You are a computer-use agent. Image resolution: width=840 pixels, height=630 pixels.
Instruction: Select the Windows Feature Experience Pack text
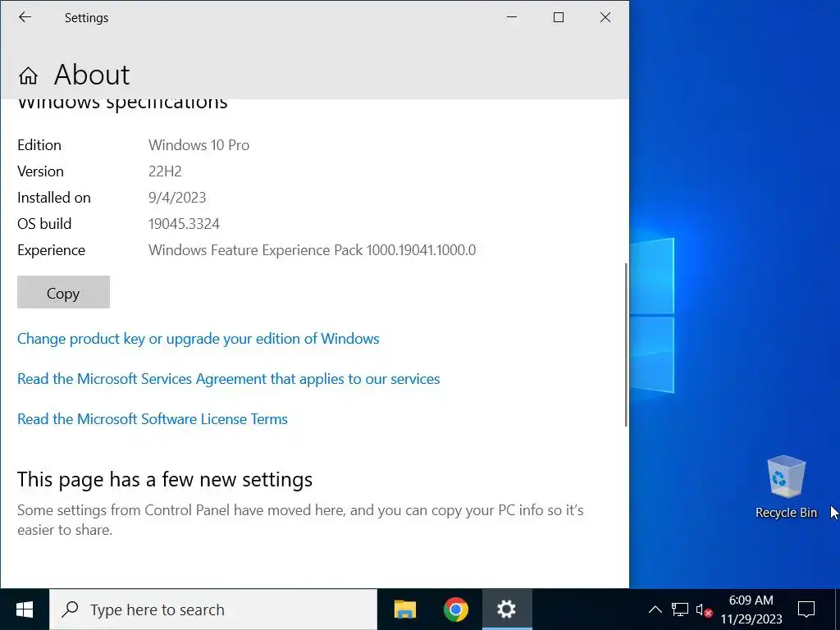pos(312,250)
